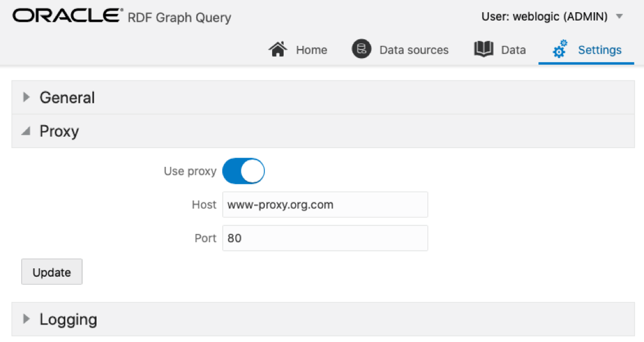Open the Home tab label
The height and width of the screenshot is (342, 644).
(311, 50)
